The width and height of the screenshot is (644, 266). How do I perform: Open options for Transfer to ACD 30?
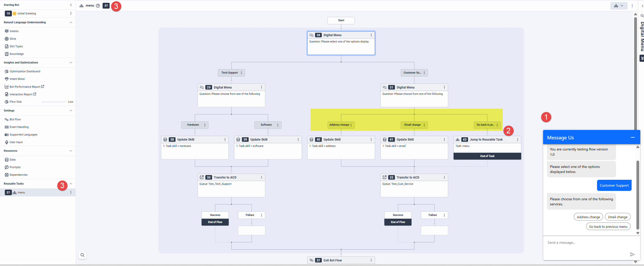[x=261, y=178]
